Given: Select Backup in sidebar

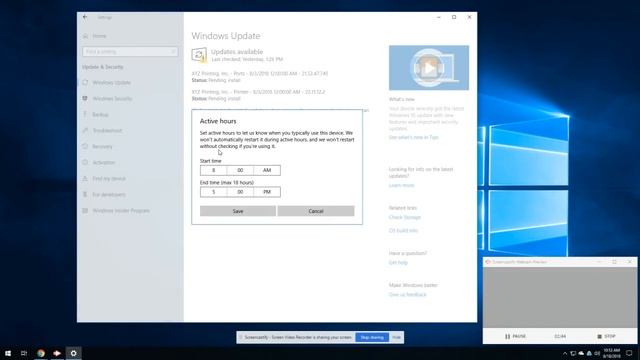Looking at the screenshot, I should (x=100, y=115).
